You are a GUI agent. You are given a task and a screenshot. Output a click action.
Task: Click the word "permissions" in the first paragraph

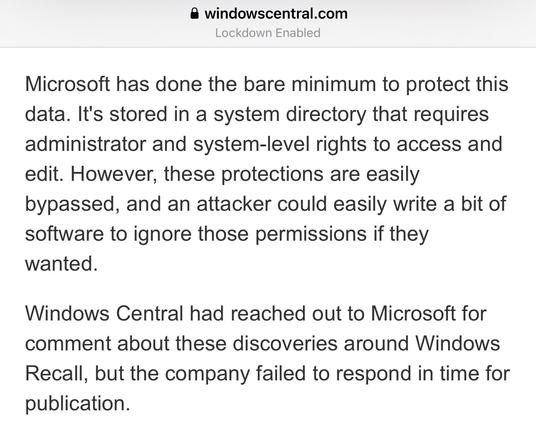click(x=311, y=235)
